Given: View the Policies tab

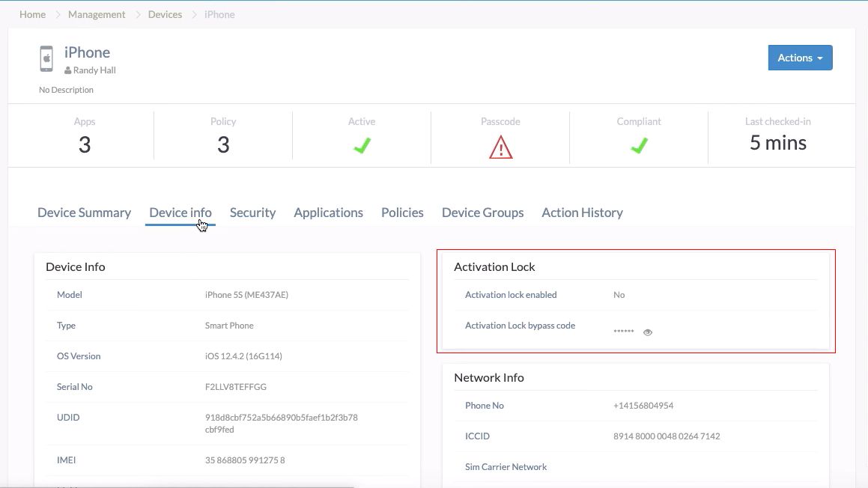Looking at the screenshot, I should pyautogui.click(x=402, y=213).
